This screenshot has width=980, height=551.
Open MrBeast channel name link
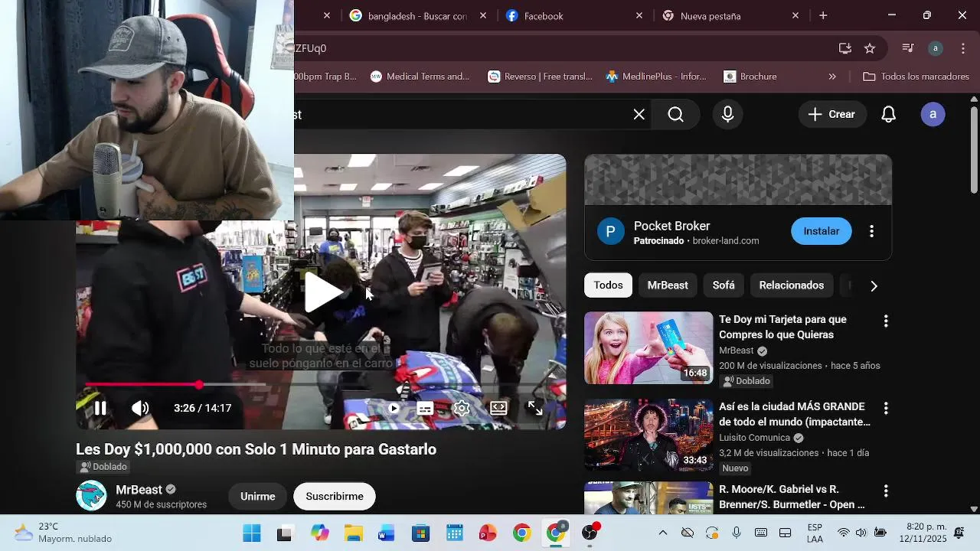(139, 490)
